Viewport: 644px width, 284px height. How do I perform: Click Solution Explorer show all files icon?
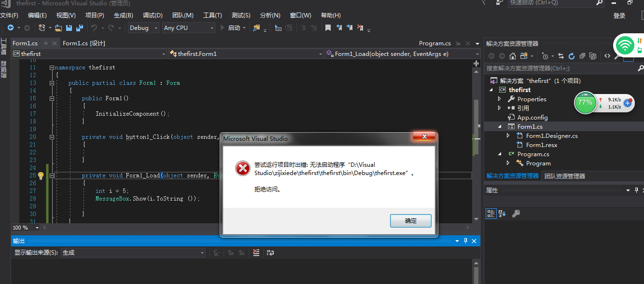(x=593, y=56)
